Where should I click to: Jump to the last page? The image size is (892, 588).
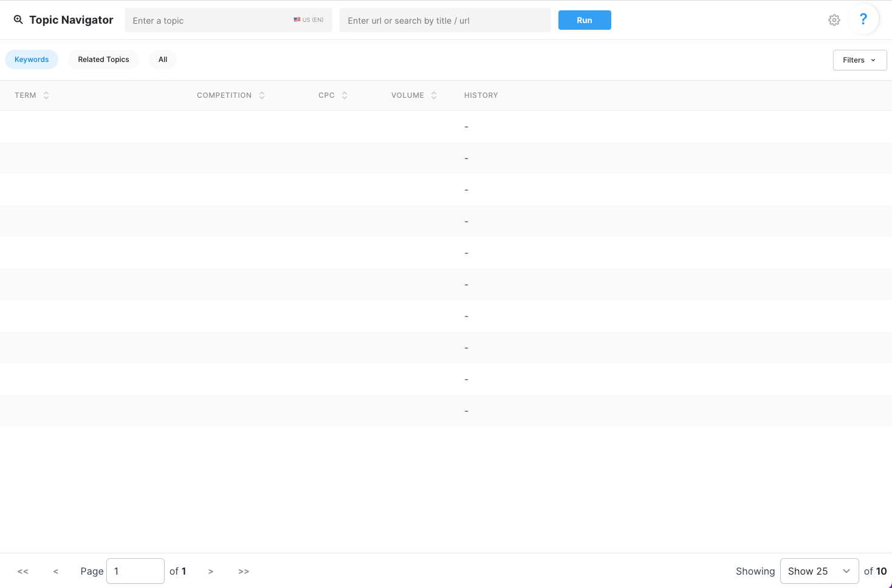(244, 572)
